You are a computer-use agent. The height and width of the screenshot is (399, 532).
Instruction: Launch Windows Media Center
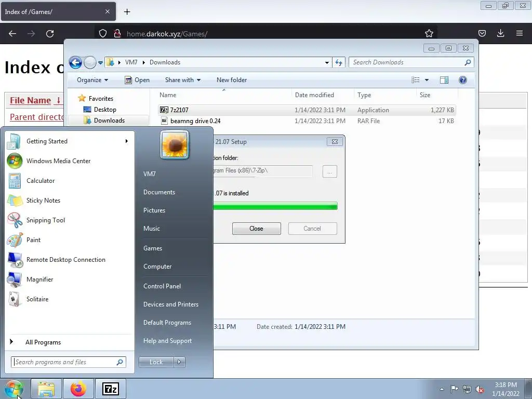tap(69, 161)
